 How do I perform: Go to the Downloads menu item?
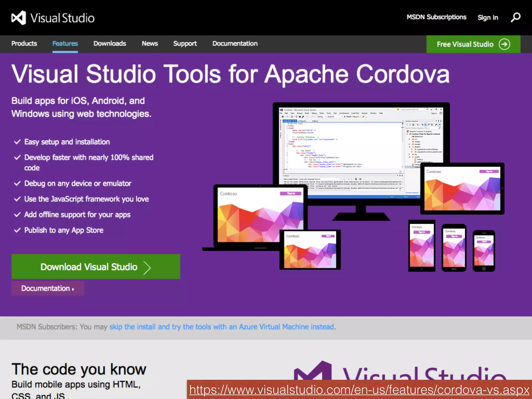110,43
